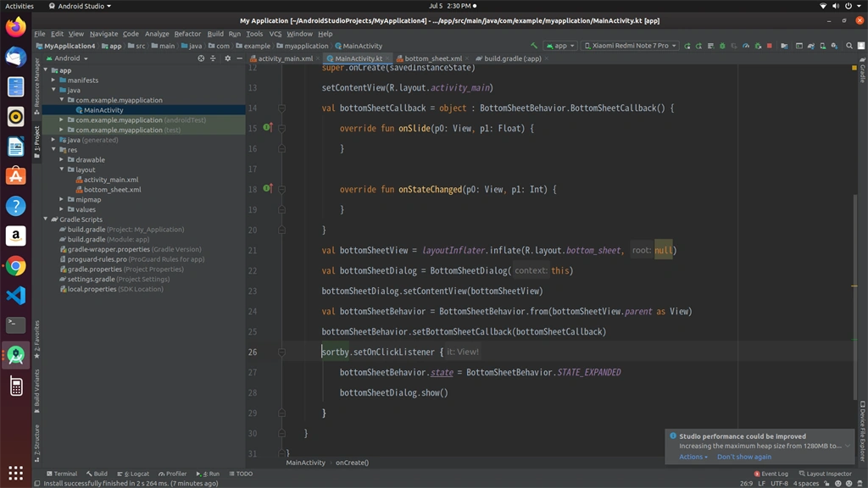Open the Layout Inspector
Screen dimensions: 868x488
[x=825, y=474]
